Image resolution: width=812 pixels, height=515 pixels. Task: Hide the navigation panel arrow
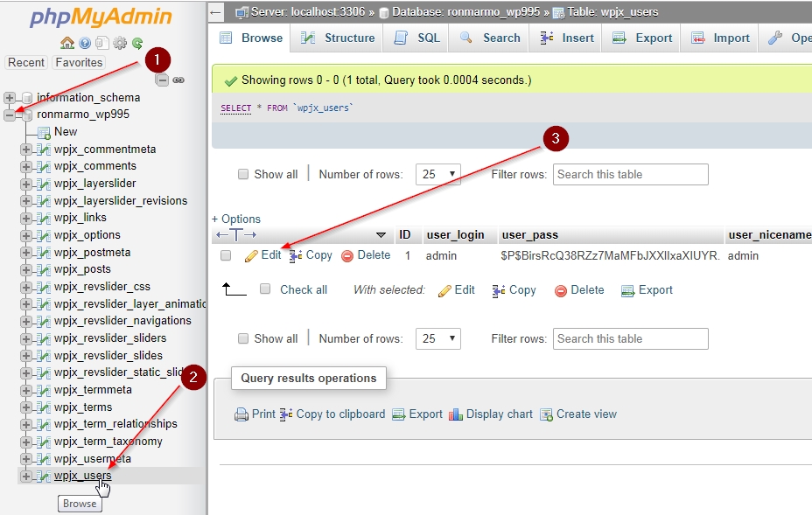(216, 12)
